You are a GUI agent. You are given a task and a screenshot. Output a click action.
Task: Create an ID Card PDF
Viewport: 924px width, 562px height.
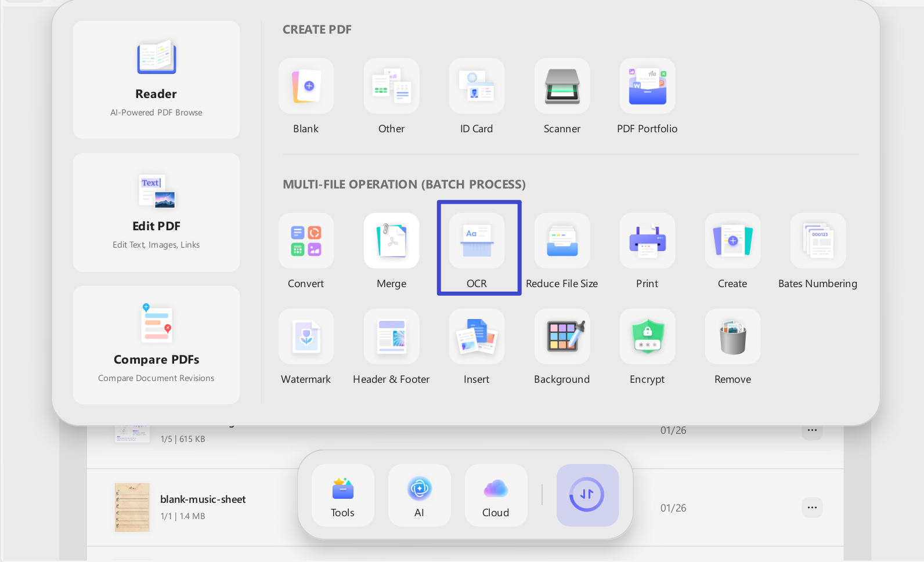477,86
